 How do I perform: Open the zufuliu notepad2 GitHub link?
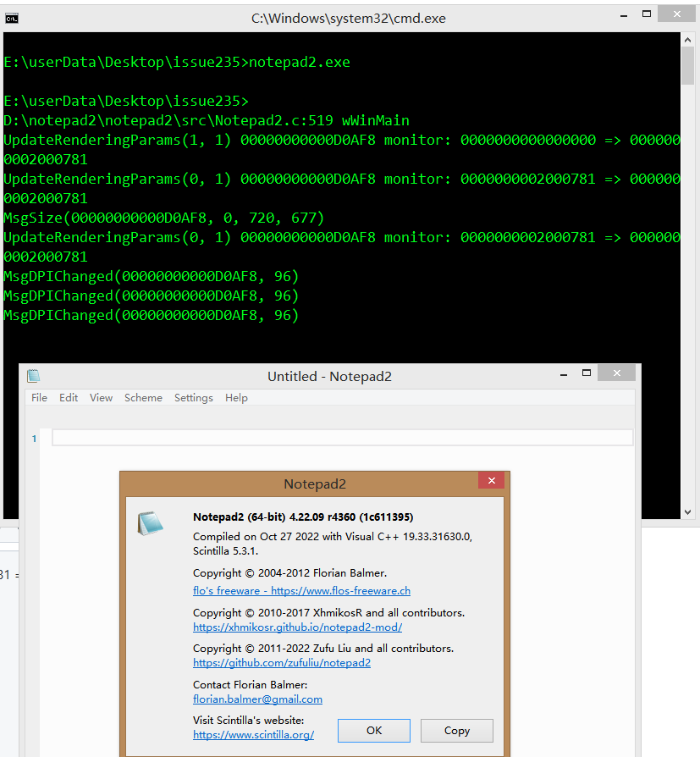point(282,663)
